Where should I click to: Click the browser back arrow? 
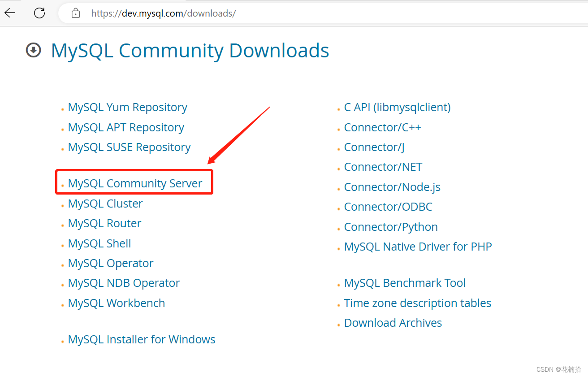coord(10,13)
